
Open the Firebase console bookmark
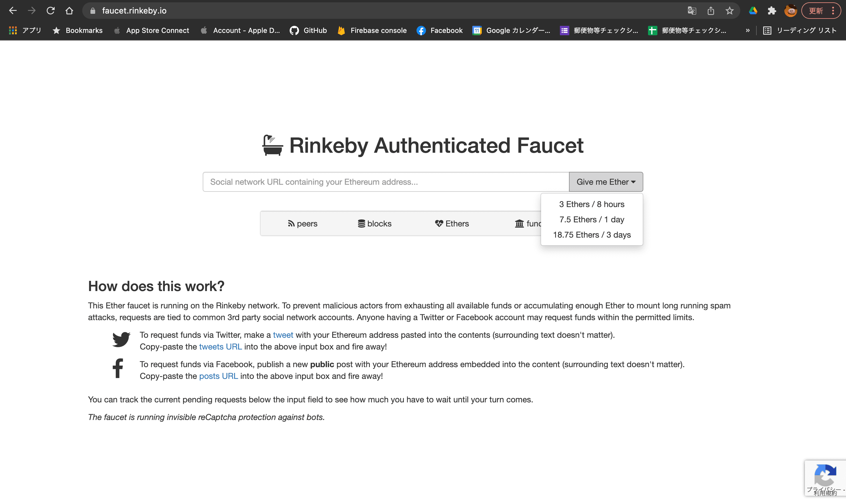coord(372,31)
